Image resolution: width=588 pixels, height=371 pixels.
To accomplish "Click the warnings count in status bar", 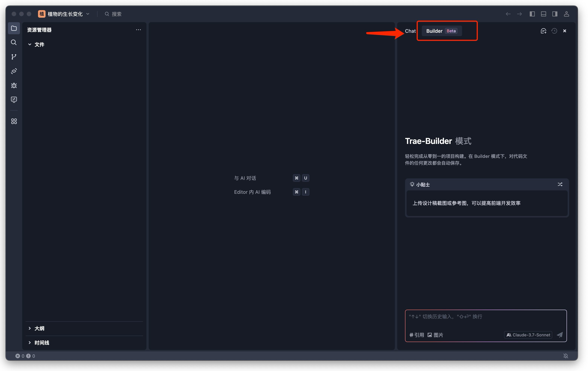I will click(31, 356).
